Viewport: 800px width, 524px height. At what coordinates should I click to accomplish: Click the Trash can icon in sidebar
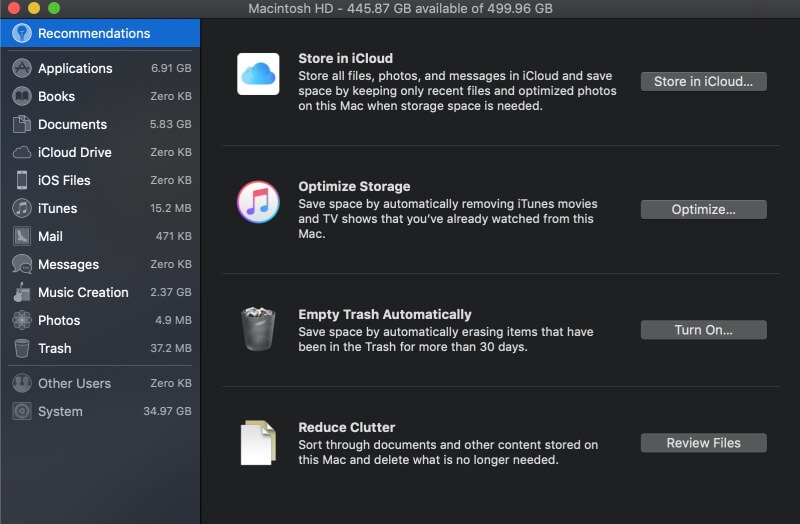21,348
